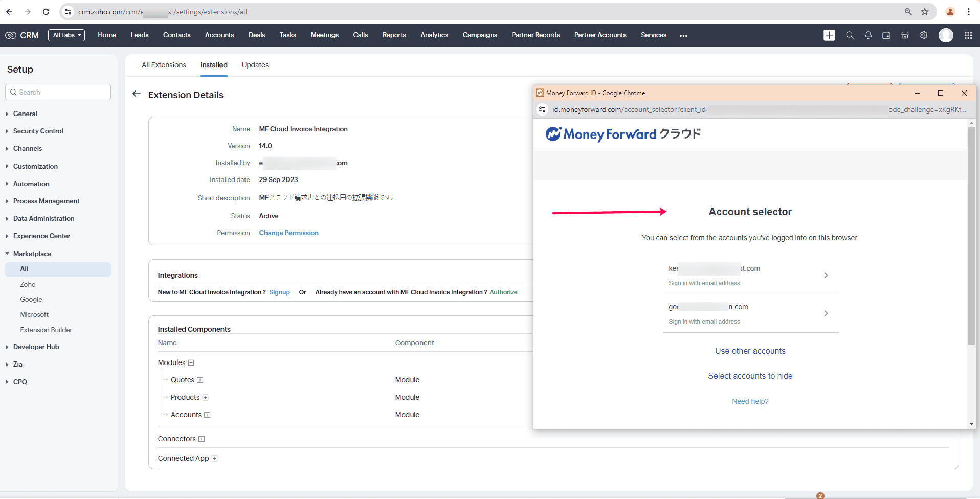Open the notifications bell
980x499 pixels.
868,35
